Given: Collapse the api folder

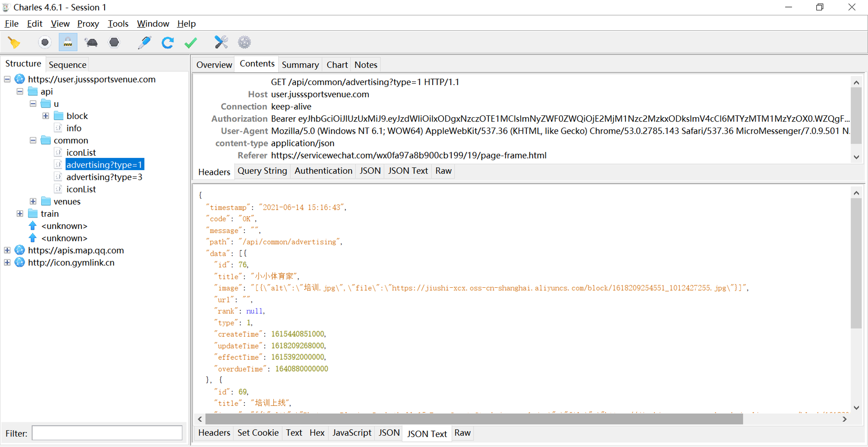Looking at the screenshot, I should pyautogui.click(x=20, y=92).
